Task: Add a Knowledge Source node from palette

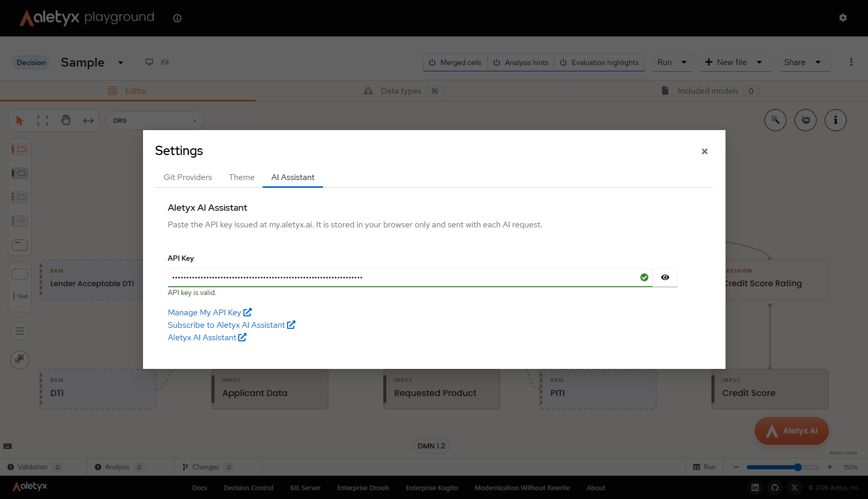Action: tap(20, 221)
